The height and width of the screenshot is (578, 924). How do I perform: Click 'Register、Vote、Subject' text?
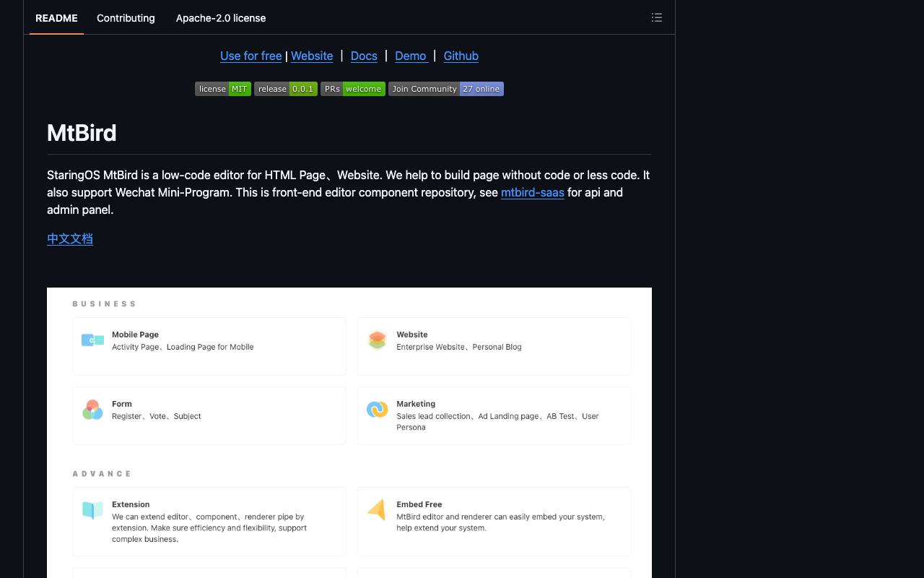[x=157, y=416]
